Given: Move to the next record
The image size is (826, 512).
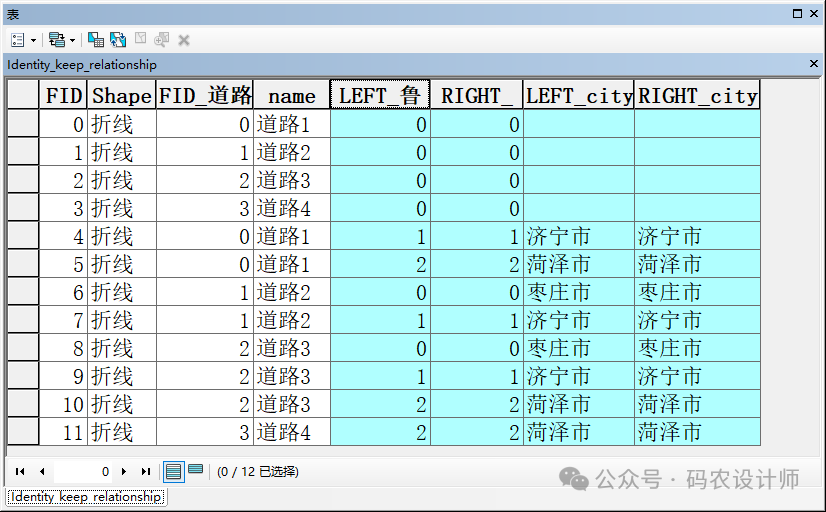Looking at the screenshot, I should point(124,471).
